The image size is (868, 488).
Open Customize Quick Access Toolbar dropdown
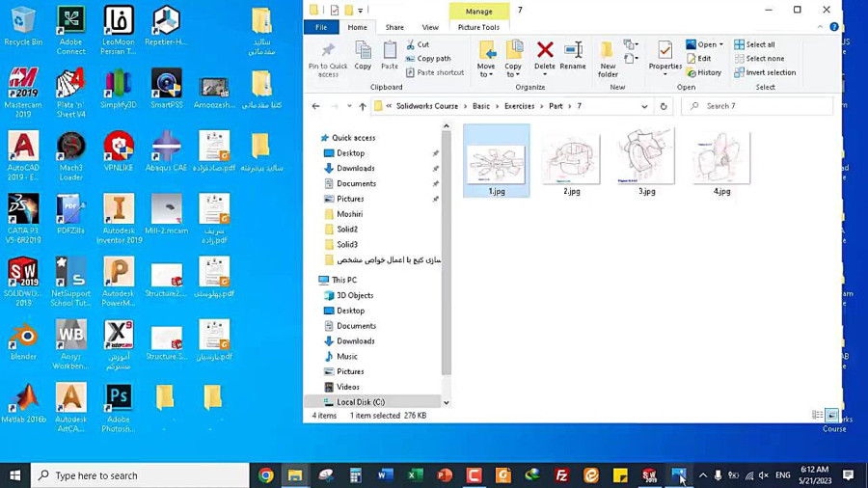click(361, 11)
